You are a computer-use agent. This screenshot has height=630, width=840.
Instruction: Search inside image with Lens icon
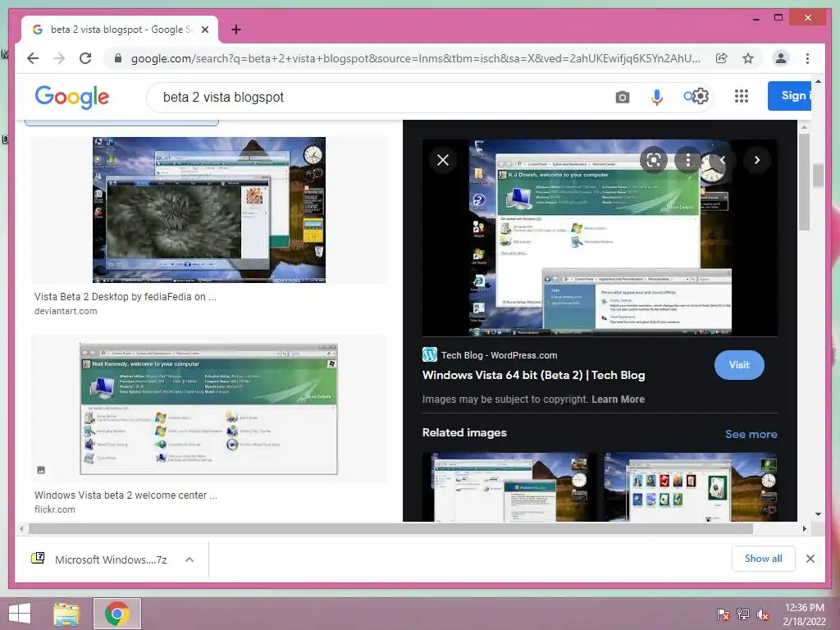click(653, 160)
